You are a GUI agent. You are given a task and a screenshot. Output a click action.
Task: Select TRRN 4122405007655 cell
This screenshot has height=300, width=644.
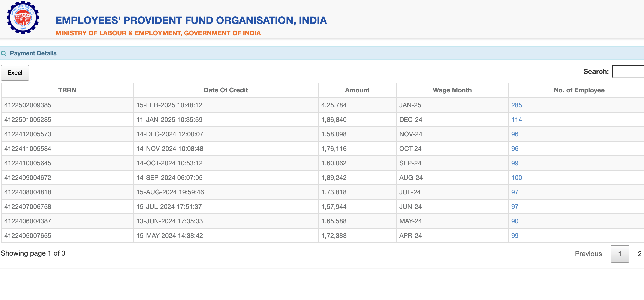pyautogui.click(x=67, y=236)
